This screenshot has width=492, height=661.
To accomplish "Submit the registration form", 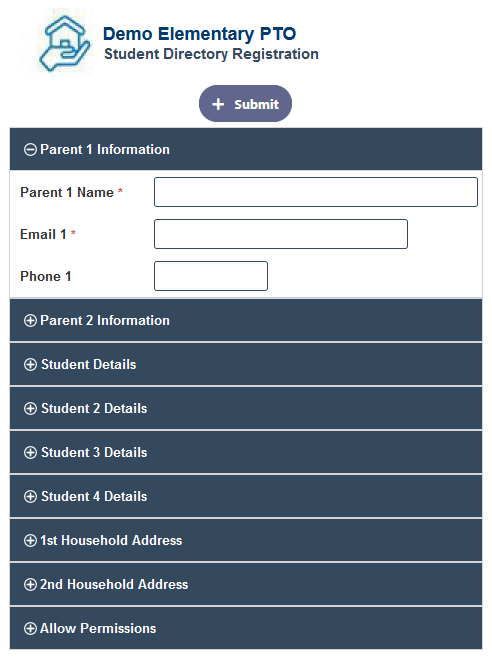I will click(245, 104).
